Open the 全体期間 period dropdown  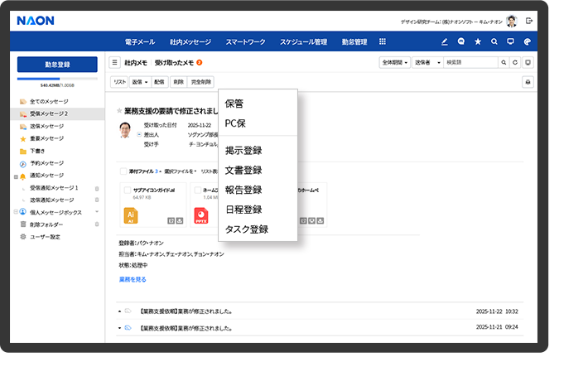point(394,62)
